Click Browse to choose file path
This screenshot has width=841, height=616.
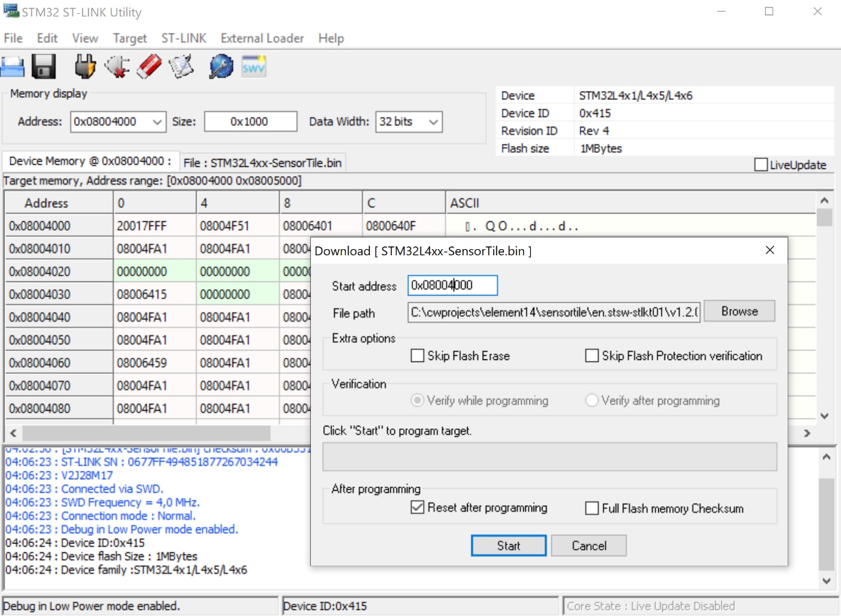tap(739, 311)
